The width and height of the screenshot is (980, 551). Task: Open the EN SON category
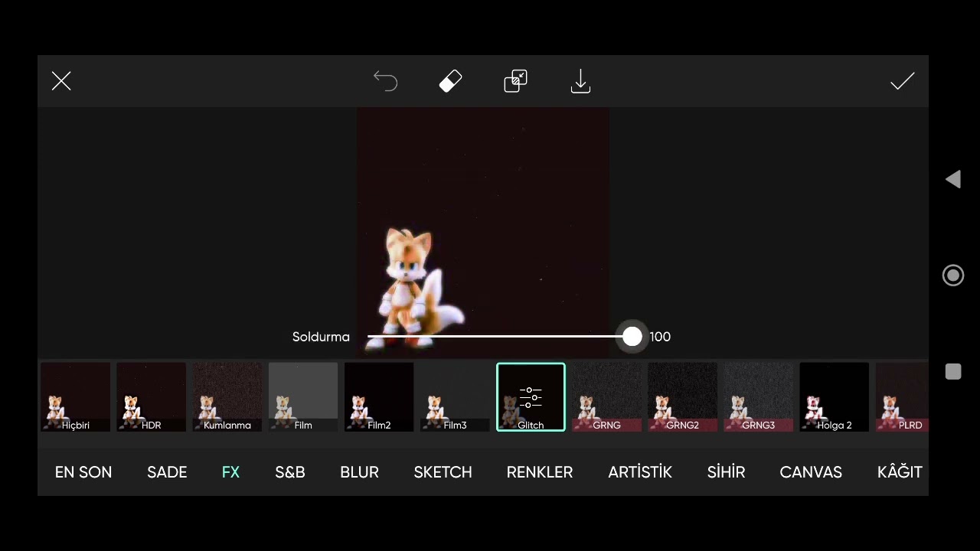[x=83, y=472]
